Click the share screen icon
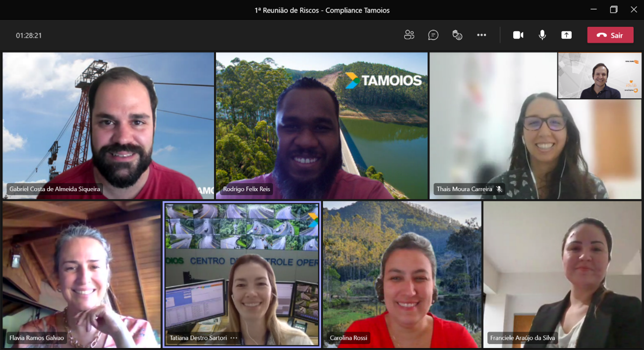 click(x=566, y=35)
